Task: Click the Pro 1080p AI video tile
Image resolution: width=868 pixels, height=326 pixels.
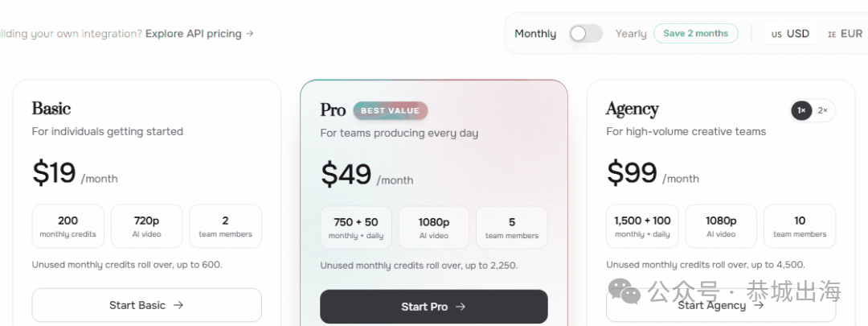Action: (x=434, y=228)
